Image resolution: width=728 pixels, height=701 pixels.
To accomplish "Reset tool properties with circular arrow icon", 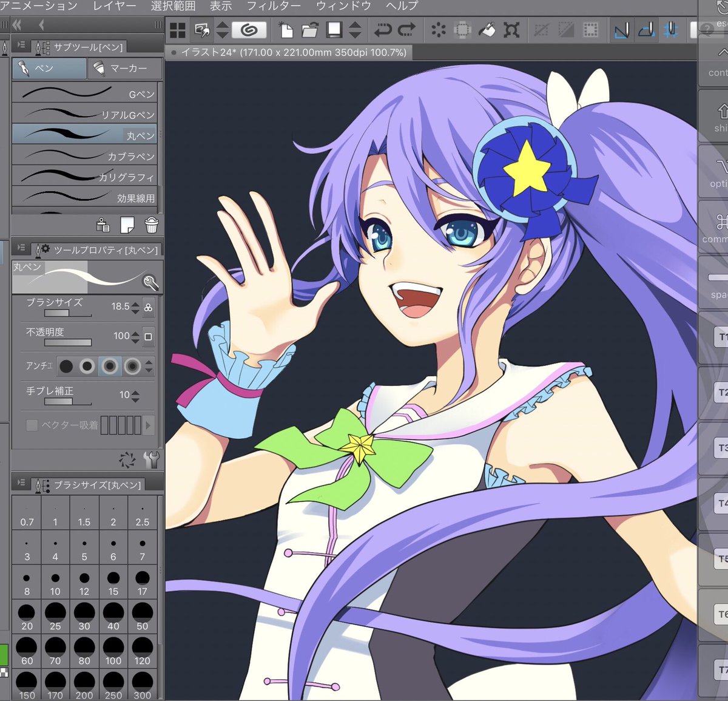I will pos(127,459).
